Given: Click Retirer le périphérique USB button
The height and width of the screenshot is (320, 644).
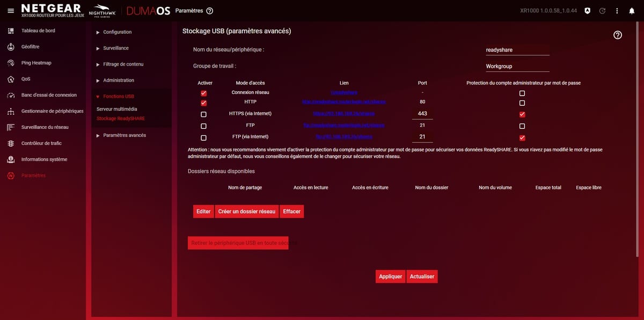Looking at the screenshot, I should point(238,243).
